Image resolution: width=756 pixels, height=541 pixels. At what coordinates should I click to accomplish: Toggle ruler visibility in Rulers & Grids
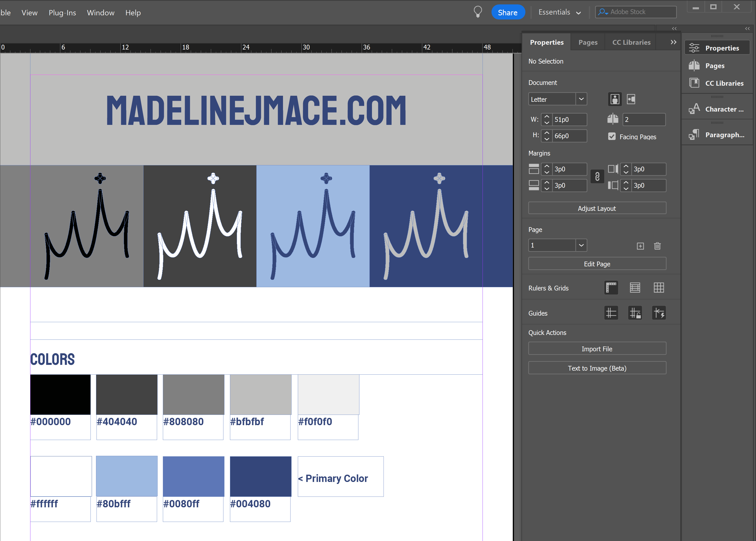click(611, 287)
